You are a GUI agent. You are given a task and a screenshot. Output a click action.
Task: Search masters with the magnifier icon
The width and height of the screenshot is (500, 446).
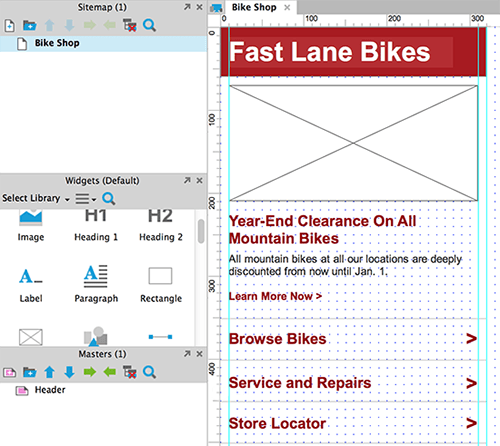click(x=149, y=372)
